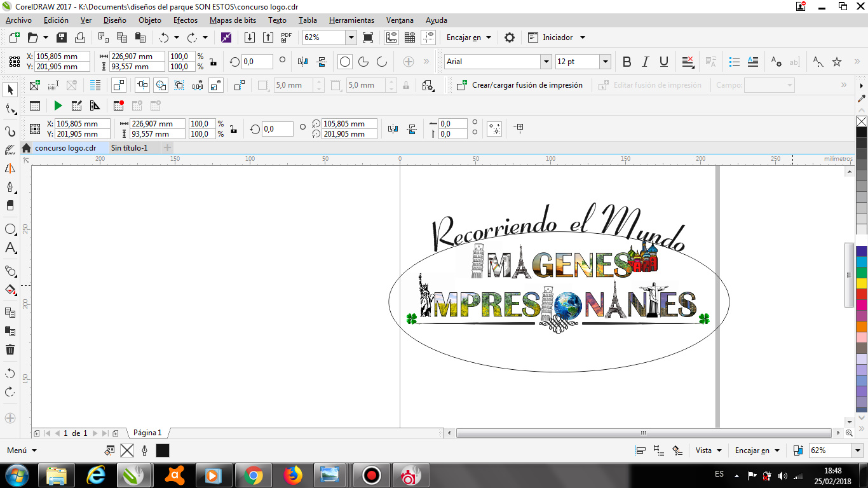
Task: Select the Shape edit tool
Action: pyautogui.click(x=10, y=109)
